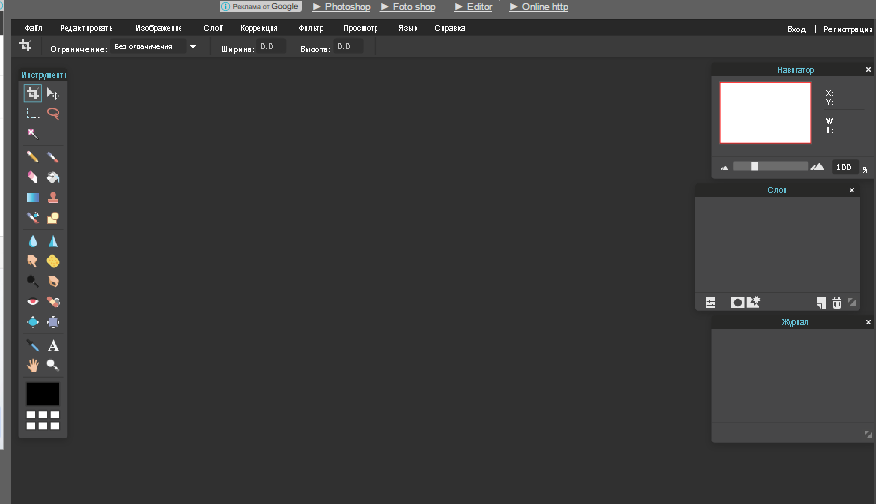Select the Pencil tool
Screen dimensions: 876x504
coord(33,157)
